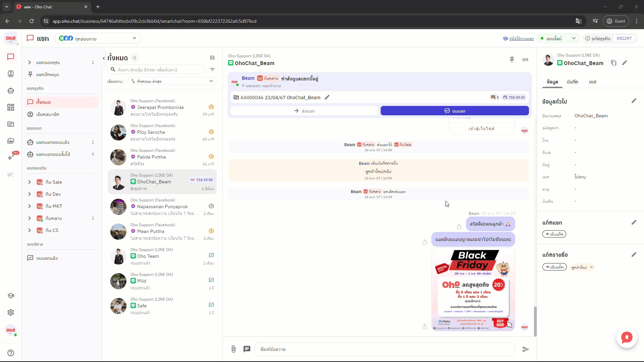Open Ploy Sarocha chat
The image size is (644, 362).
[162, 132]
